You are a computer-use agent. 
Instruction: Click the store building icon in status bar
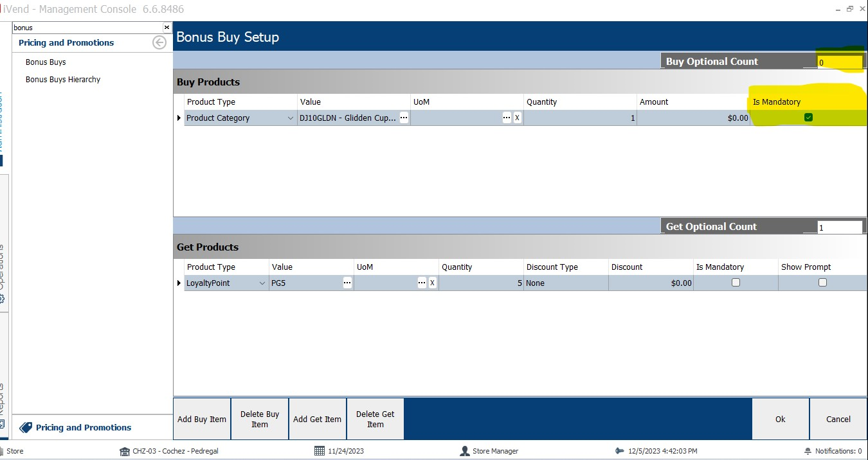coord(124,451)
